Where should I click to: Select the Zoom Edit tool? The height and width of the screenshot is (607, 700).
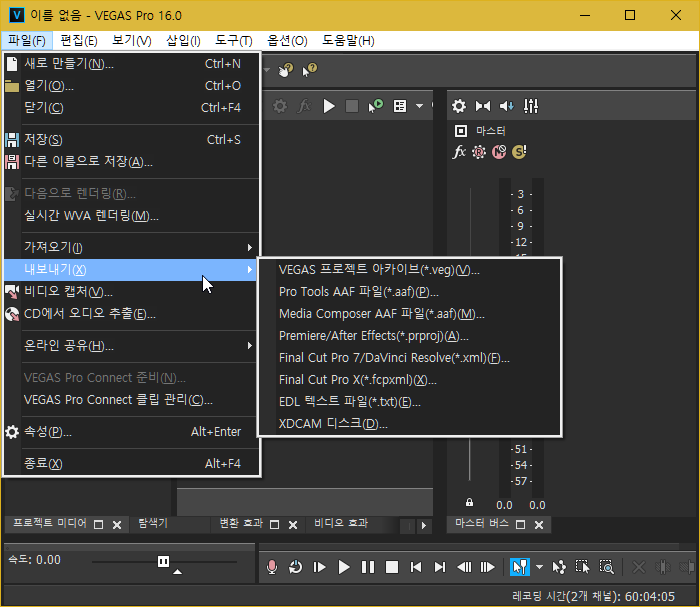click(606, 567)
